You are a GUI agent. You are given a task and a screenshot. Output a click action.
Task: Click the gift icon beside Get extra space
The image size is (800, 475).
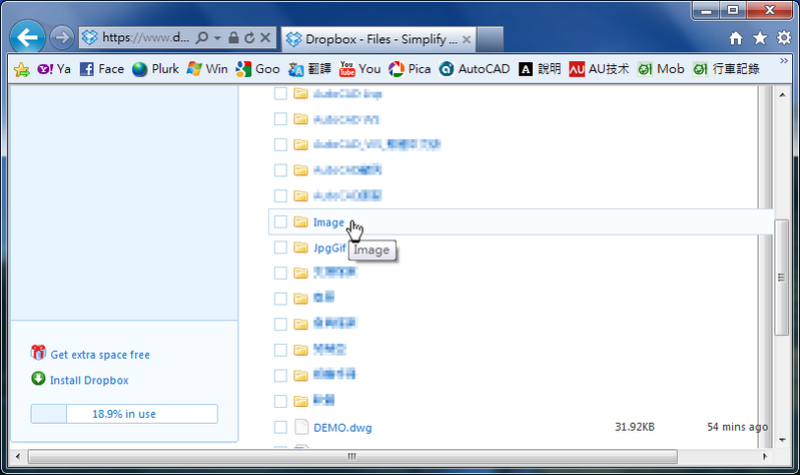38,352
